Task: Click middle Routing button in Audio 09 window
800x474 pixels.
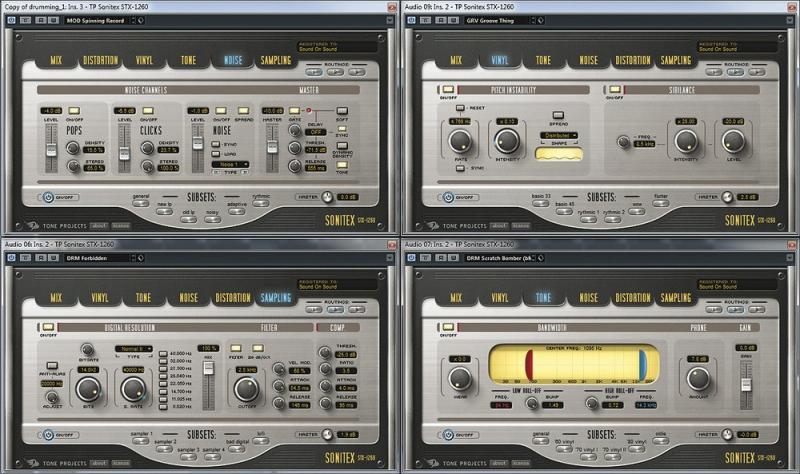Action: point(735,72)
